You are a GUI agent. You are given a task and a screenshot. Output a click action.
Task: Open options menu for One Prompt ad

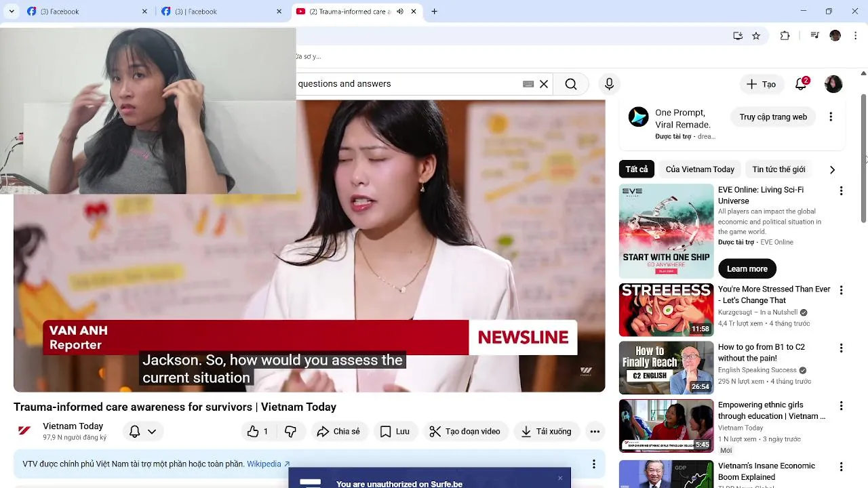[831, 117]
